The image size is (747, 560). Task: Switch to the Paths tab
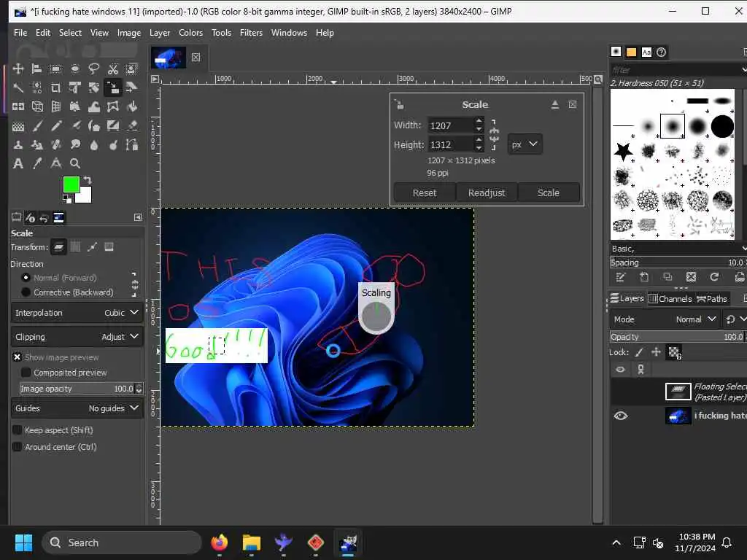[x=712, y=298]
